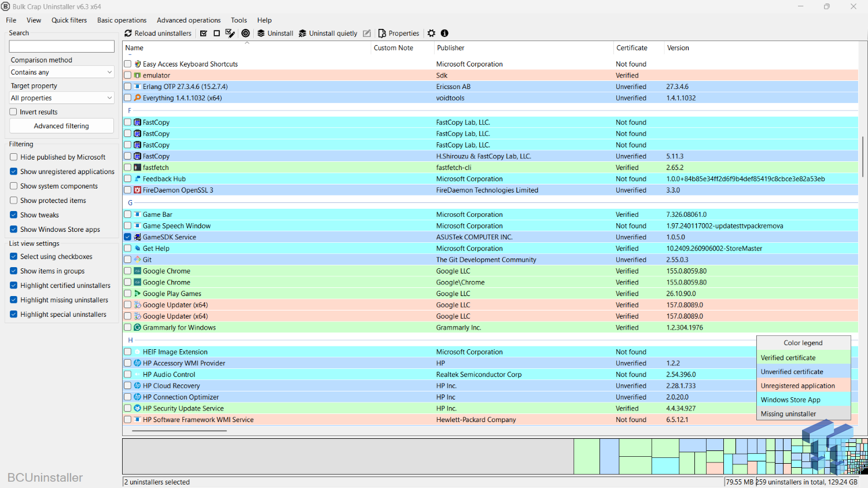This screenshot has height=488, width=868.
Task: Click the modify/edit toolbar icon
Action: [367, 34]
